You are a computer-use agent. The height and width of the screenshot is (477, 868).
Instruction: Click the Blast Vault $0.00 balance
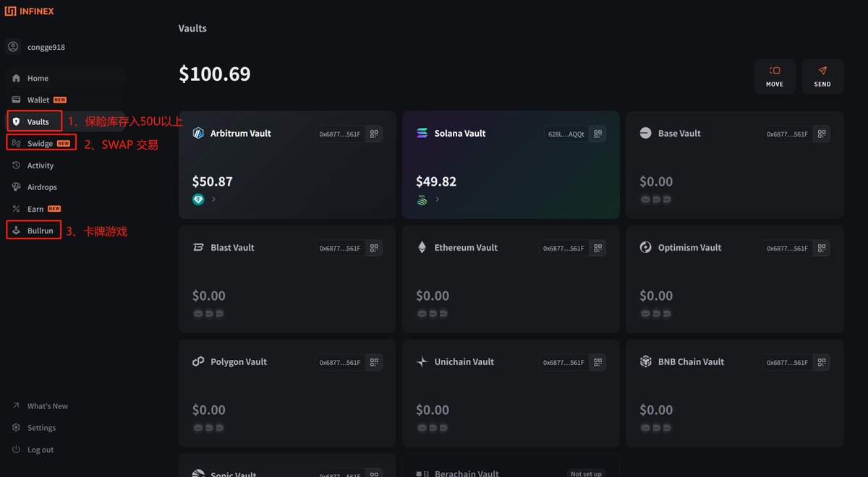[209, 296]
